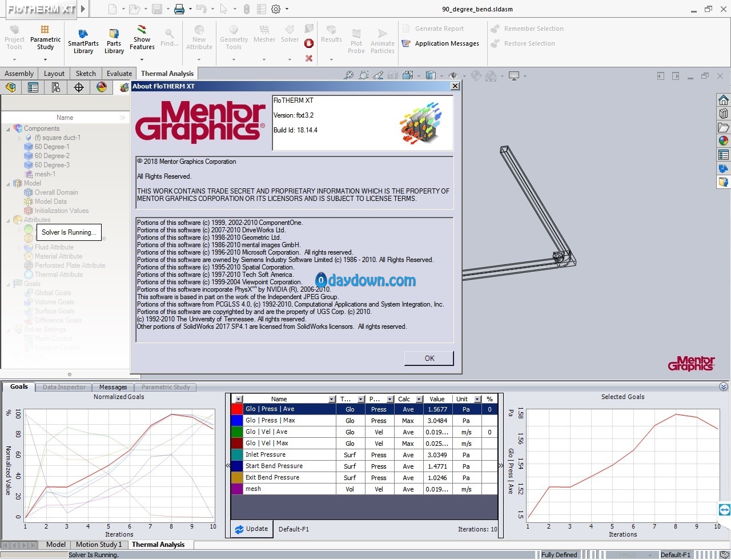Click the View Settings monitor icon
This screenshot has height=560, width=731.
click(514, 75)
